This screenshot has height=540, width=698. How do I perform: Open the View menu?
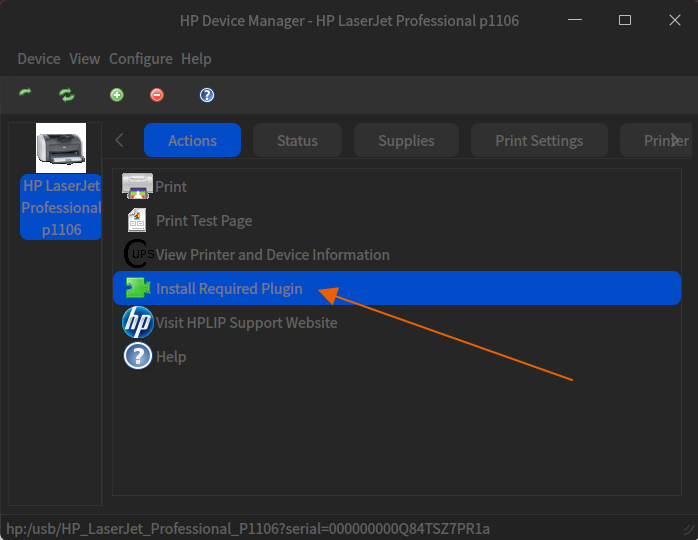pos(85,59)
